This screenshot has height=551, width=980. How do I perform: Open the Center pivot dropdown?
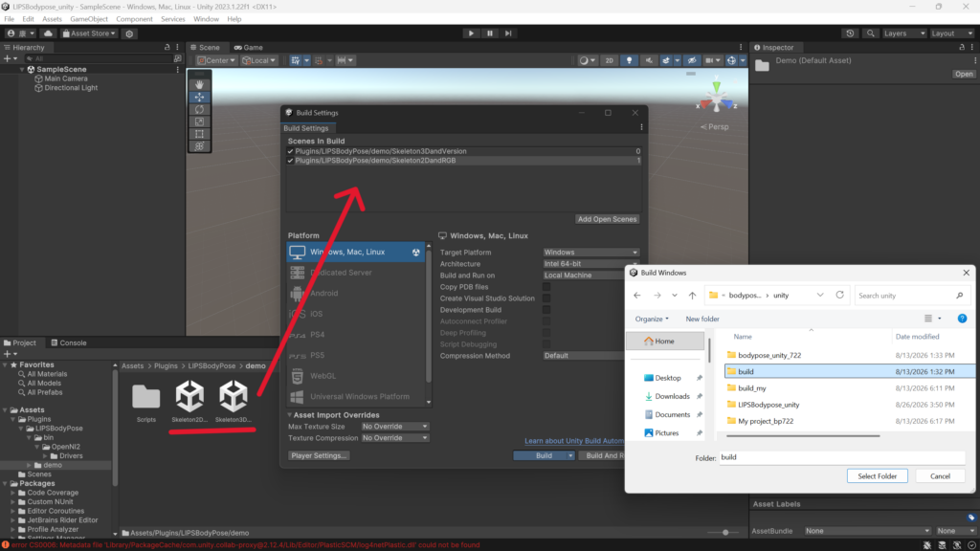[216, 60]
